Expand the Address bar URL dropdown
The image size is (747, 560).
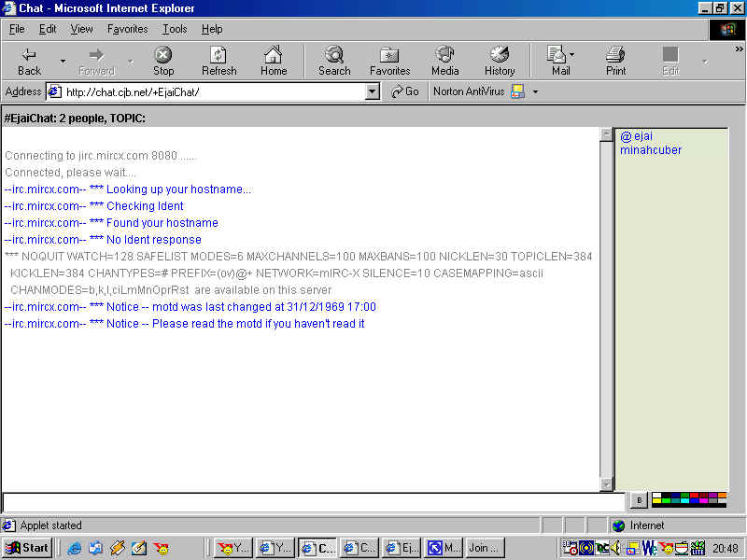point(372,91)
